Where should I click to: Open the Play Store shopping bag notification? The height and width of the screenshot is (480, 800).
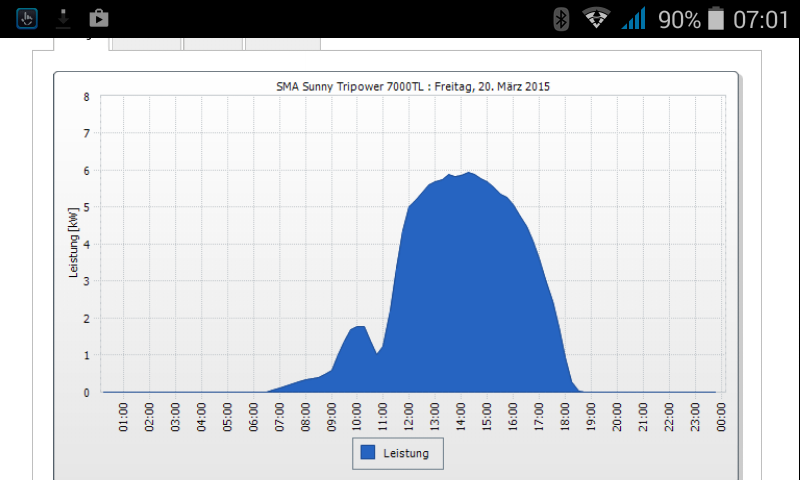(x=98, y=18)
